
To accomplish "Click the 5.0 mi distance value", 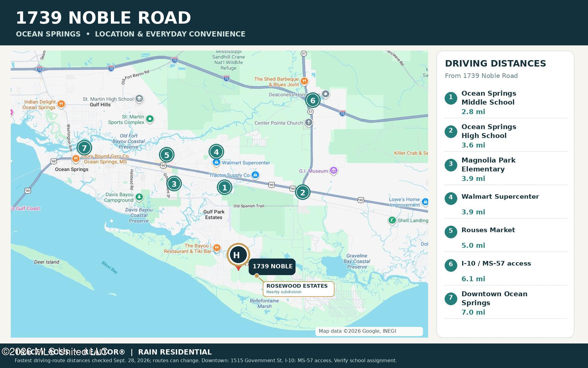I will 473,246.
